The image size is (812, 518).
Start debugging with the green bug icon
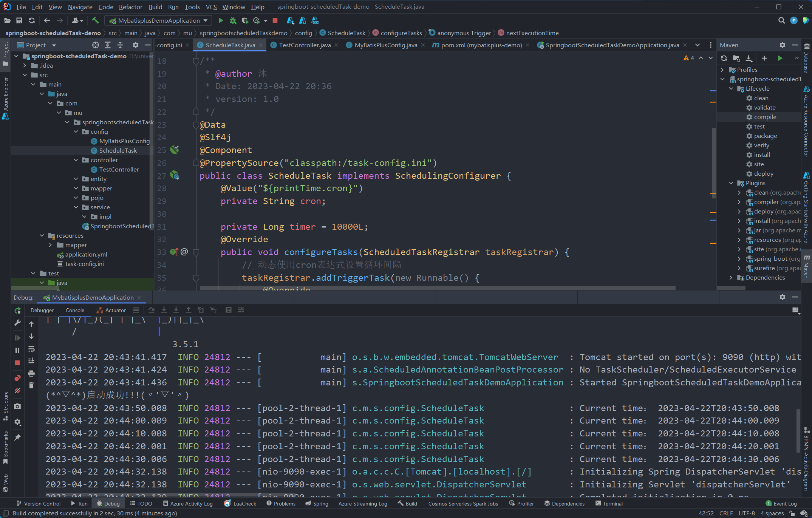[x=233, y=20]
